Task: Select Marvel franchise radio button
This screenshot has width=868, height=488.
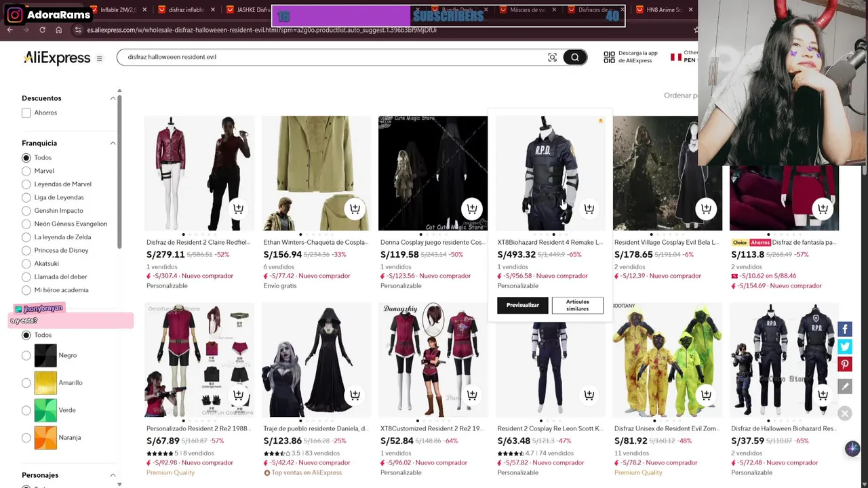Action: click(x=26, y=171)
